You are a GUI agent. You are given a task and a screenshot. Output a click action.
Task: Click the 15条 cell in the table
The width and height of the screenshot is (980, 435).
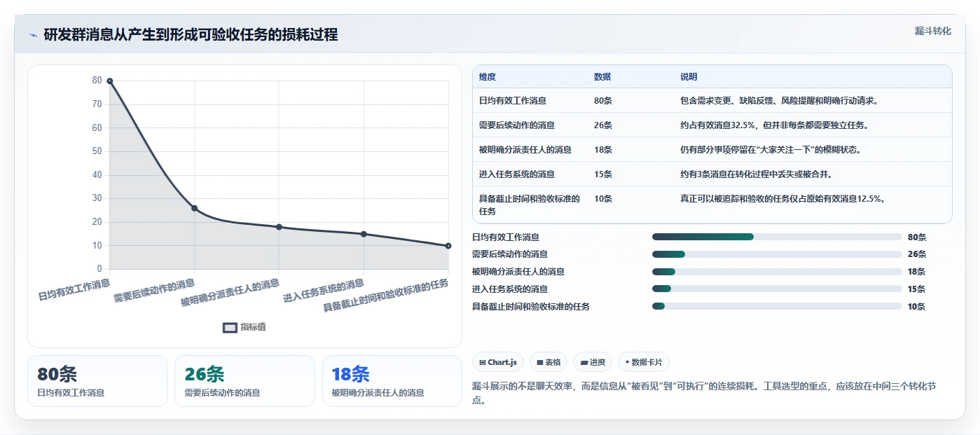603,174
